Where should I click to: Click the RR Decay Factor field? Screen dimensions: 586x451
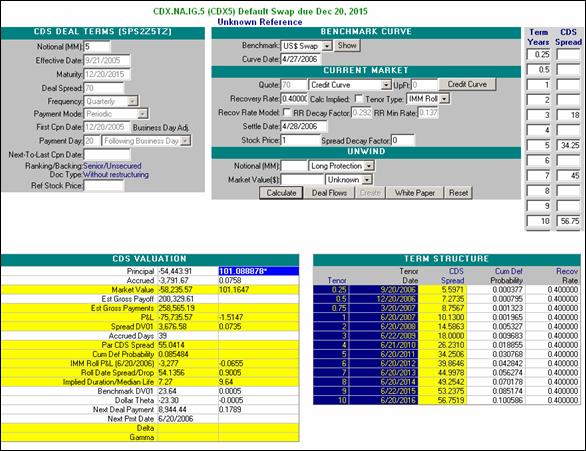click(361, 112)
